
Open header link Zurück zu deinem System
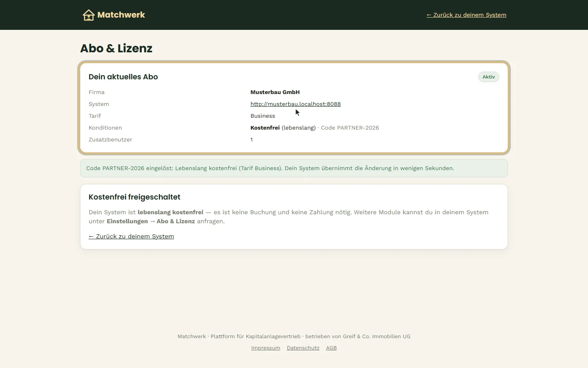tap(466, 15)
